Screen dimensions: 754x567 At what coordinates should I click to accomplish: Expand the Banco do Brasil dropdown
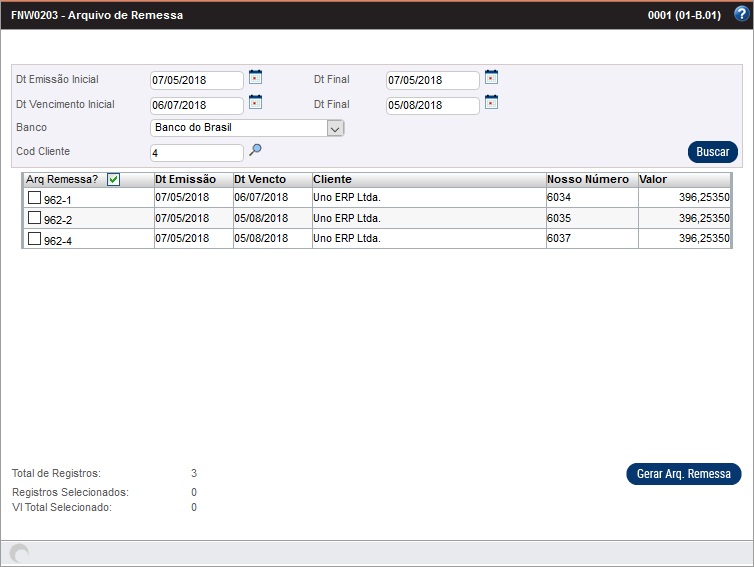335,128
